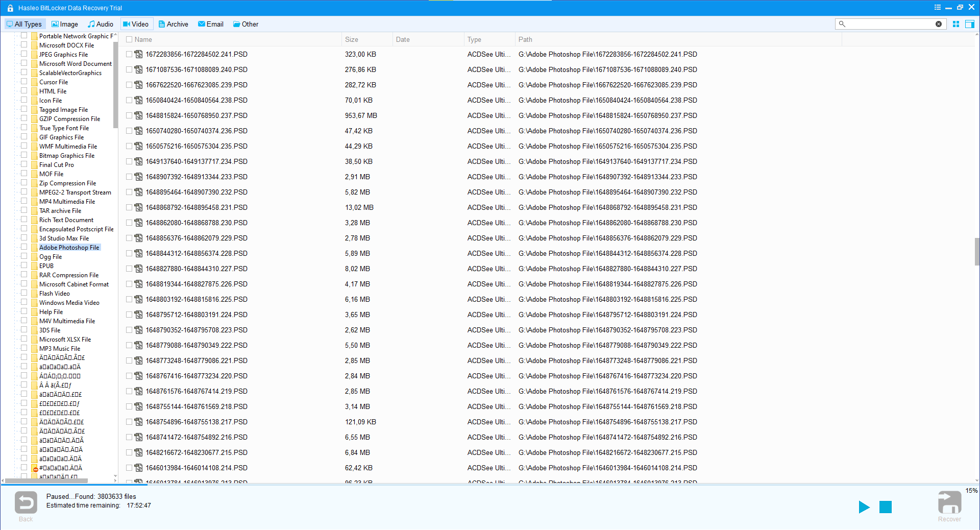Switch to the Image filter tab

coord(65,24)
